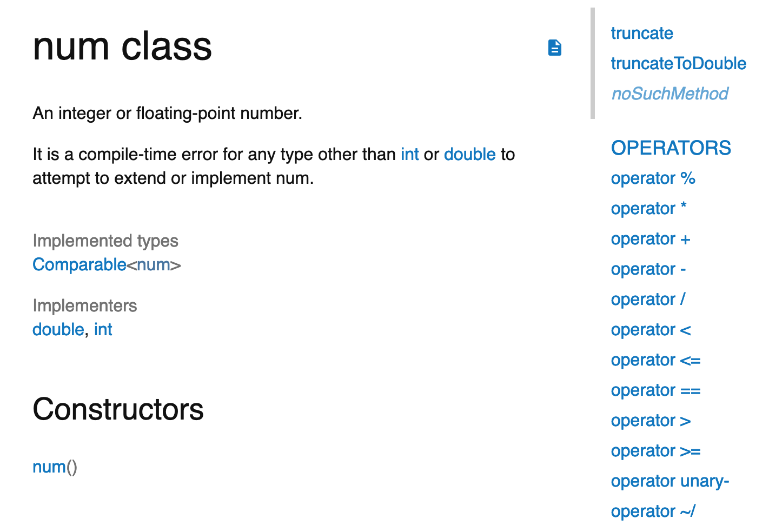This screenshot has height=532, width=769.
Task: Open operator ~/ sidebar link
Action: point(653,511)
